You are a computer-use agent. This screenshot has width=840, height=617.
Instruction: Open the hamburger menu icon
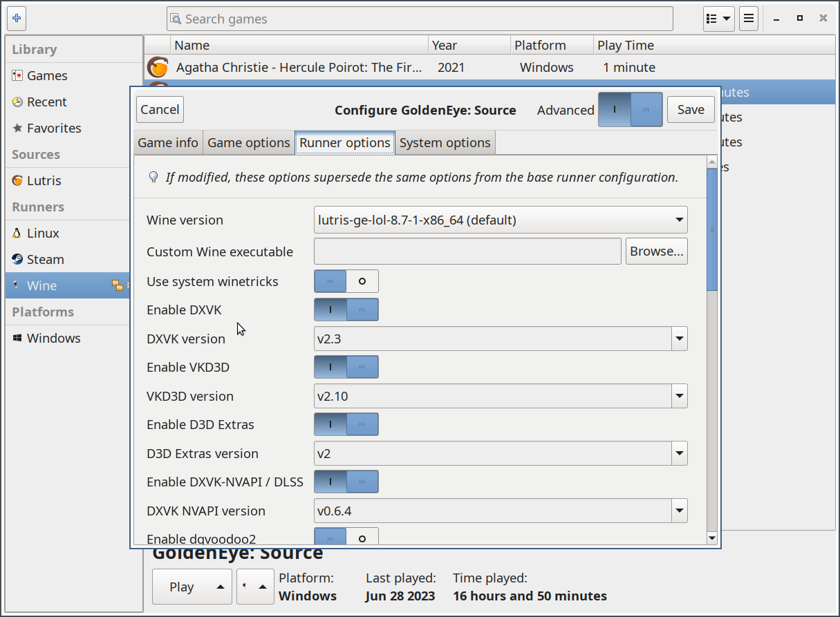pyautogui.click(x=749, y=19)
